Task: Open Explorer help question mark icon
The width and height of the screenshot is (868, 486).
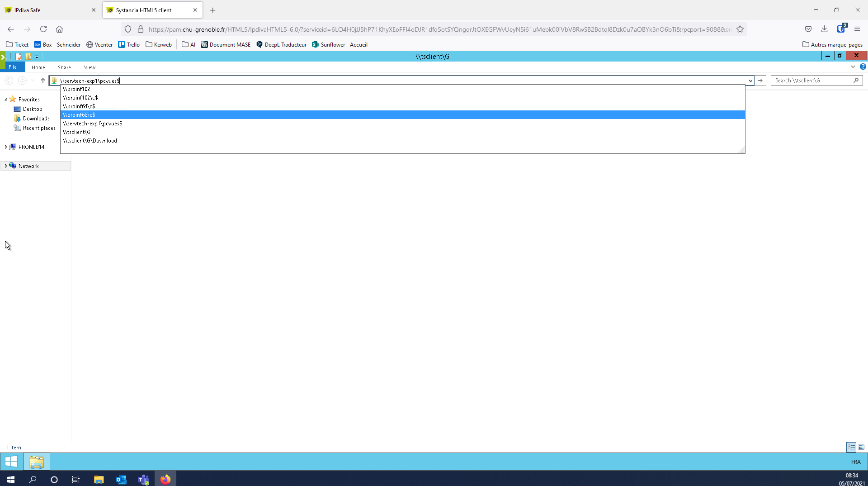Action: pyautogui.click(x=863, y=67)
